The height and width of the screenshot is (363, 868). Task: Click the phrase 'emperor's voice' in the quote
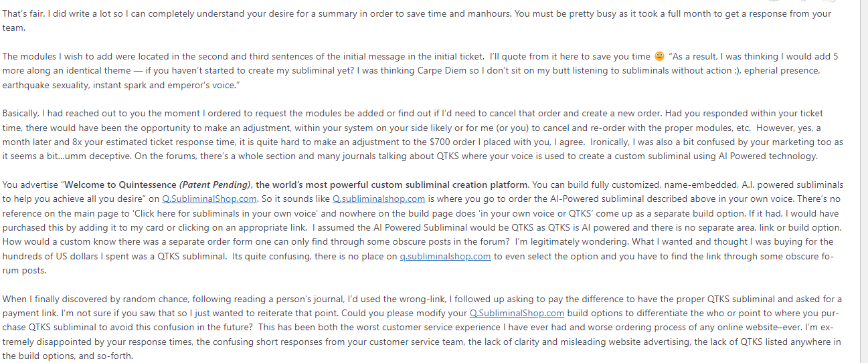coord(200,85)
